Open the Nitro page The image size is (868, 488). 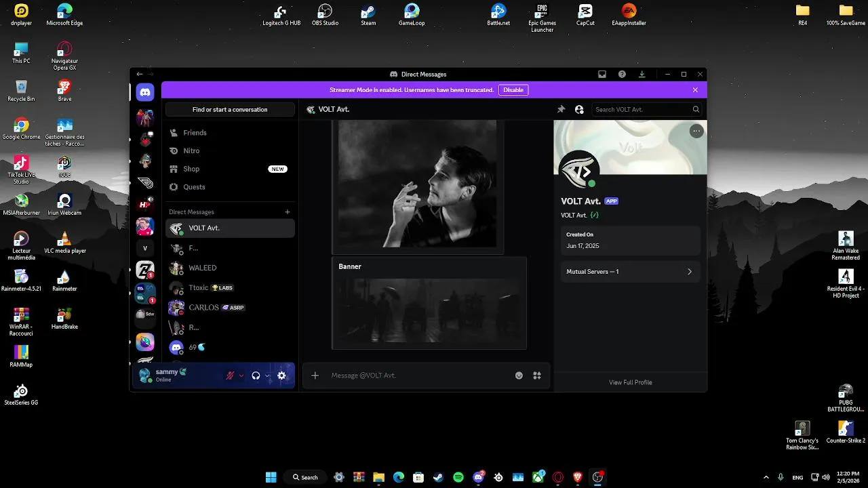point(230,150)
